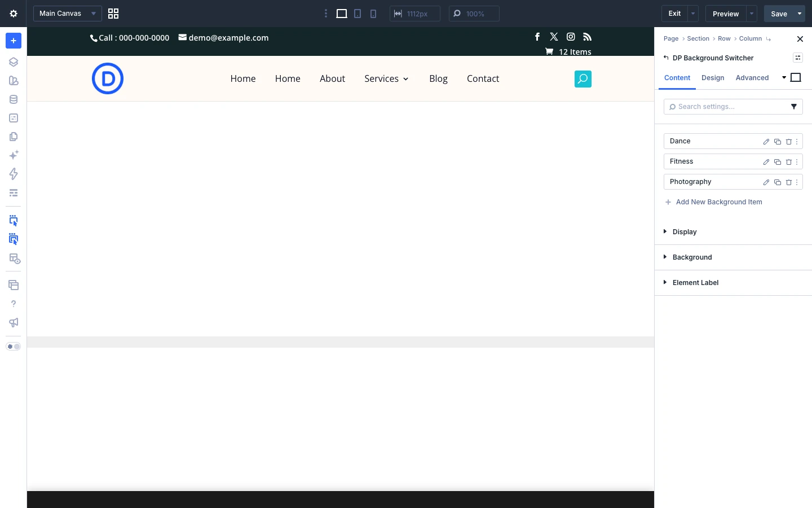Open more options for Dance item
The width and height of the screenshot is (812, 508).
[x=797, y=142]
